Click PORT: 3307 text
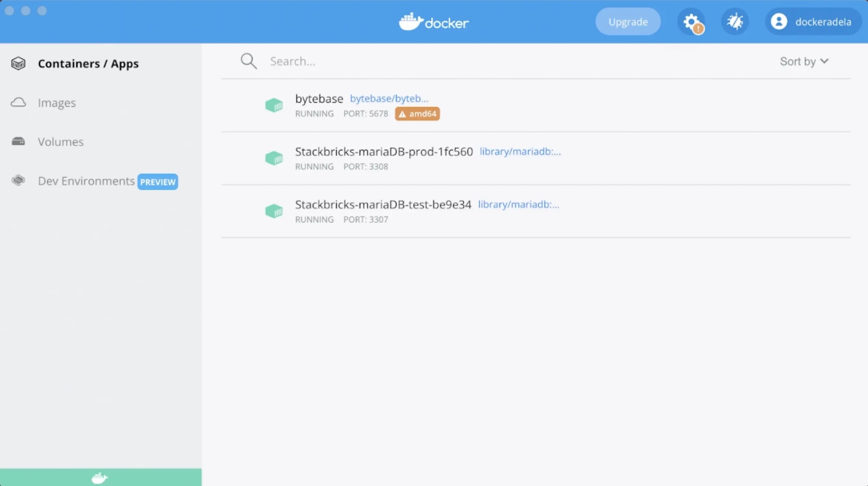Screen dimensions: 868x486 (366, 220)
